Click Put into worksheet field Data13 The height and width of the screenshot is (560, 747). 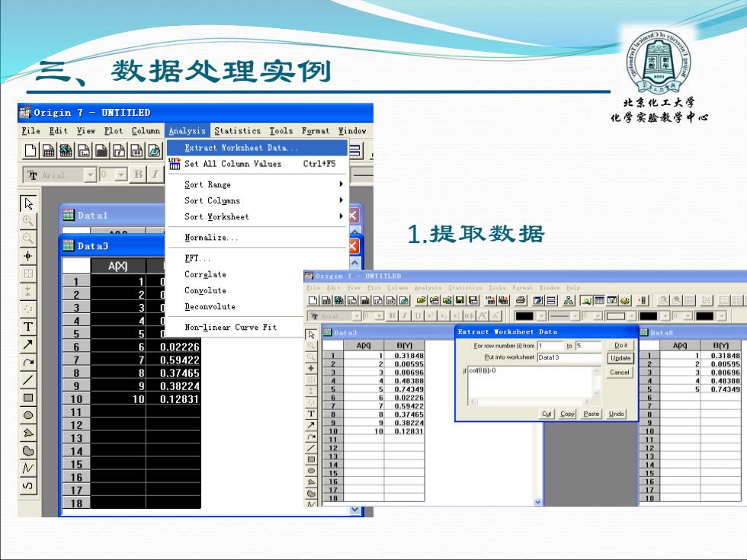coord(570,357)
